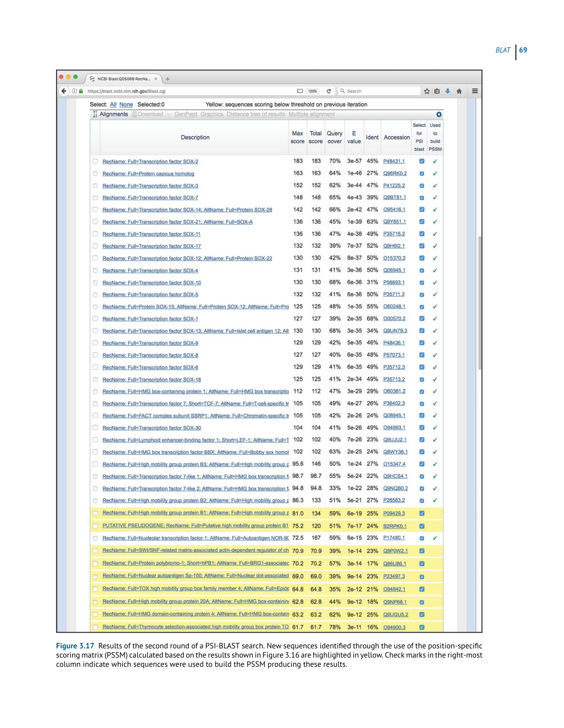Click E value cell '3e-57'
The width and height of the screenshot is (564, 728).
pyautogui.click(x=354, y=161)
